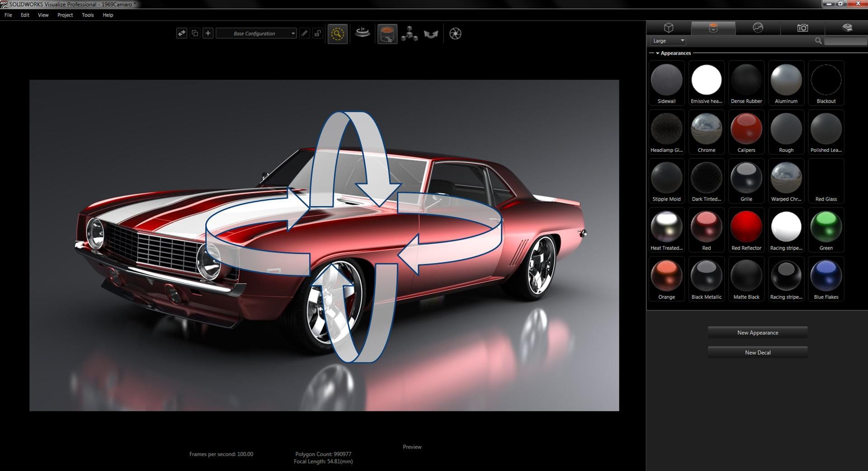Select the Matte Black appearance
This screenshot has height=471, width=868.
pos(746,279)
